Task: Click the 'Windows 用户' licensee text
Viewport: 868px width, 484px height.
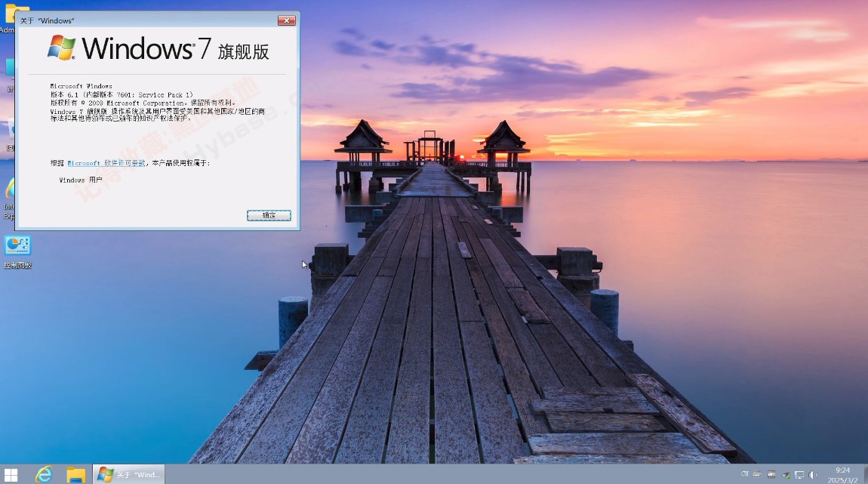Action: click(x=81, y=180)
